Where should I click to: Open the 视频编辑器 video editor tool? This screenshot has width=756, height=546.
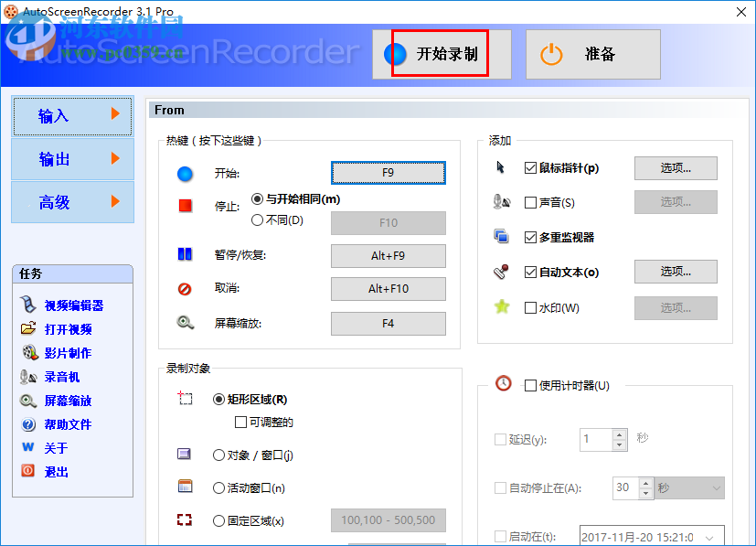[x=27, y=305]
